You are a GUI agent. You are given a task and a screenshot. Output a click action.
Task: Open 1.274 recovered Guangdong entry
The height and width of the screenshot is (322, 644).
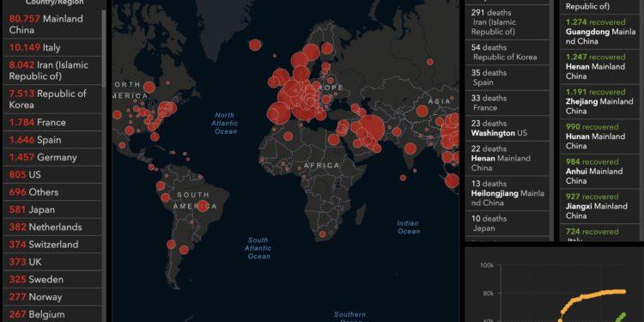click(x=600, y=32)
